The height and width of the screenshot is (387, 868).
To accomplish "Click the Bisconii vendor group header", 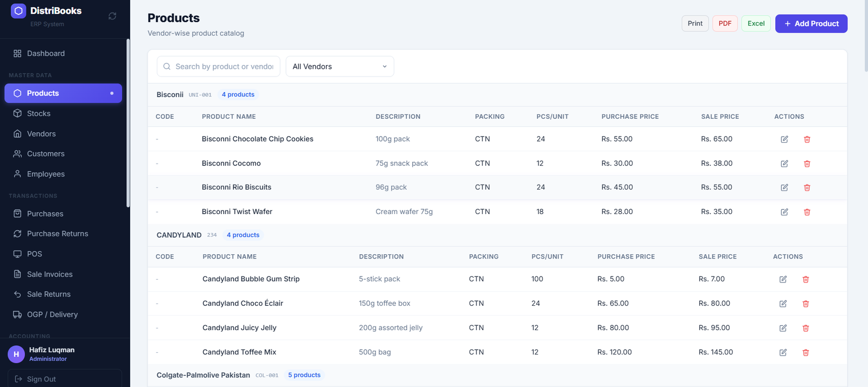I will click(x=497, y=94).
